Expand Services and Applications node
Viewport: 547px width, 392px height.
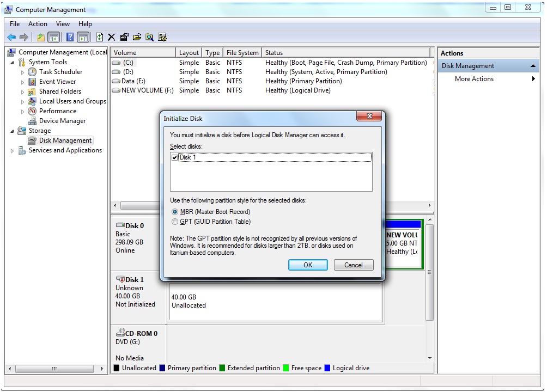[12, 151]
